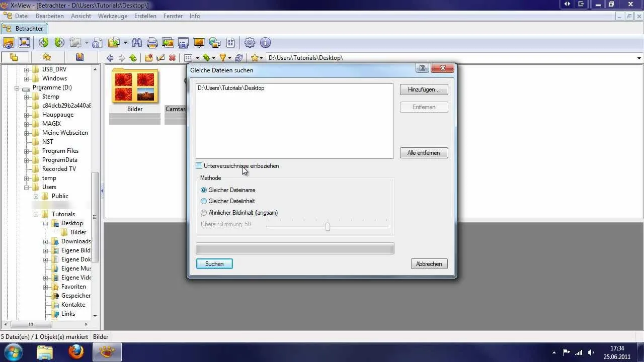
Task: Click the folder tree vertical scrollbar thumb
Action: 95,217
